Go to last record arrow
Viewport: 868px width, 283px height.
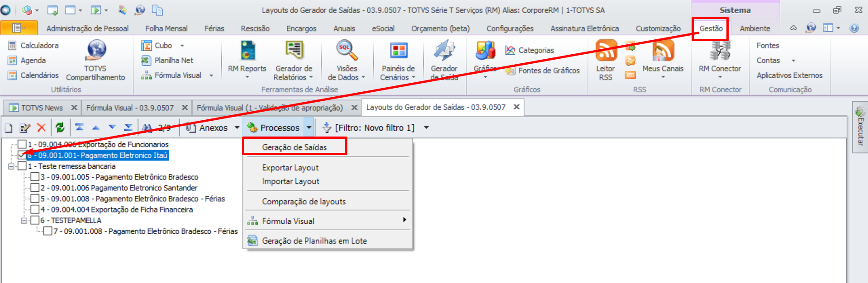tap(128, 127)
